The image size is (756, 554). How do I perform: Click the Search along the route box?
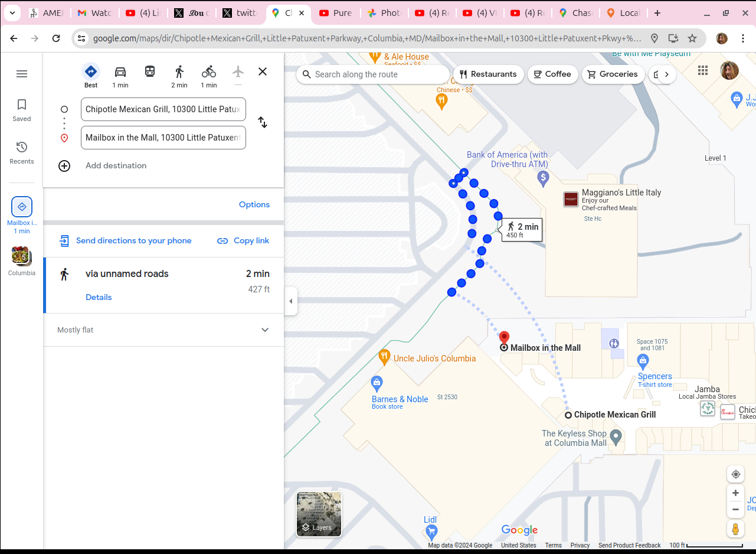point(373,74)
